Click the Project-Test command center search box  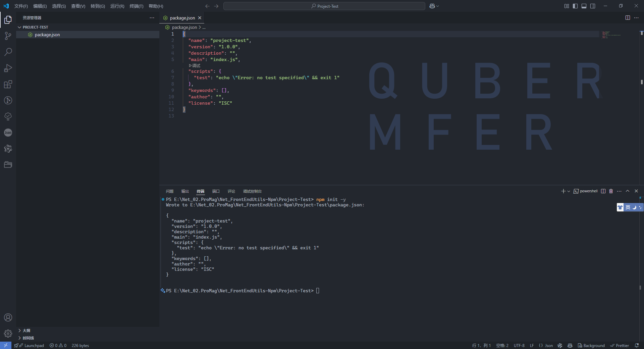[324, 6]
